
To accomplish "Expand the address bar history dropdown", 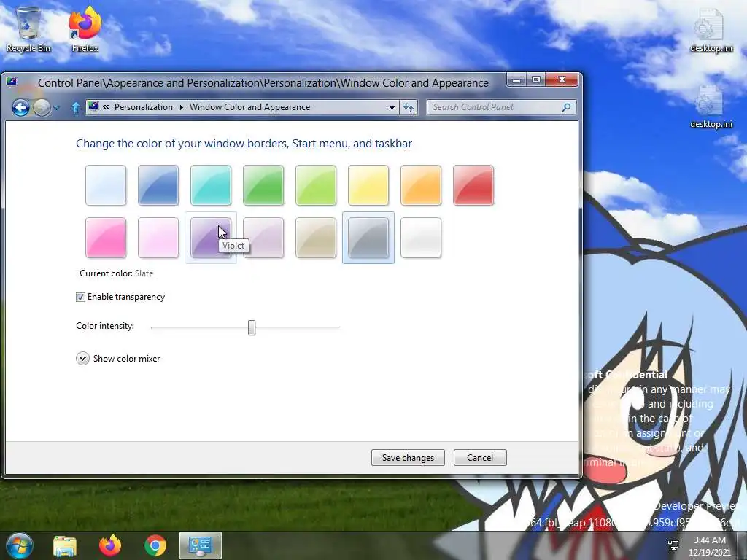I will coord(392,108).
